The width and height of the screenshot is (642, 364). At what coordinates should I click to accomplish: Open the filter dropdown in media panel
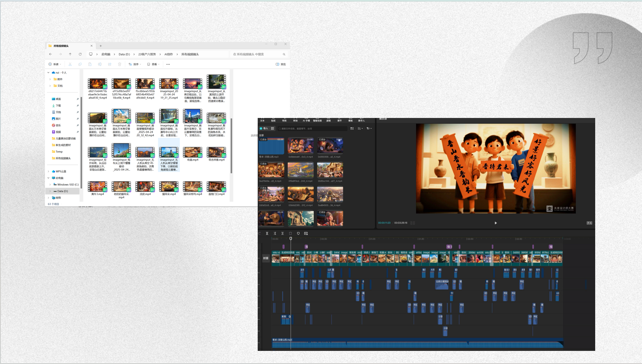369,128
